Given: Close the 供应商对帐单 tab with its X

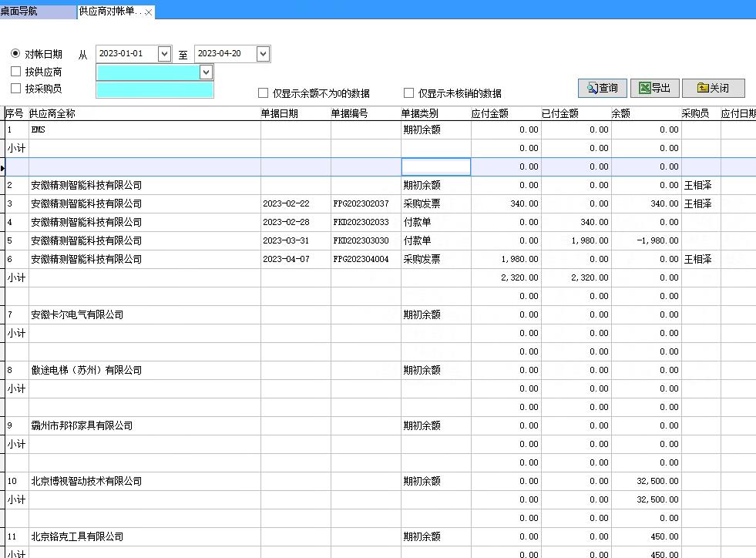Looking at the screenshot, I should tap(149, 12).
